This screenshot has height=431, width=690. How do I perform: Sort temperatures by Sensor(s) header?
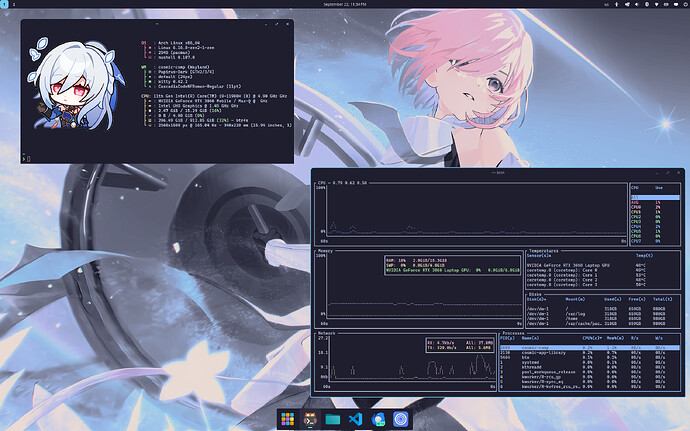(x=539, y=255)
